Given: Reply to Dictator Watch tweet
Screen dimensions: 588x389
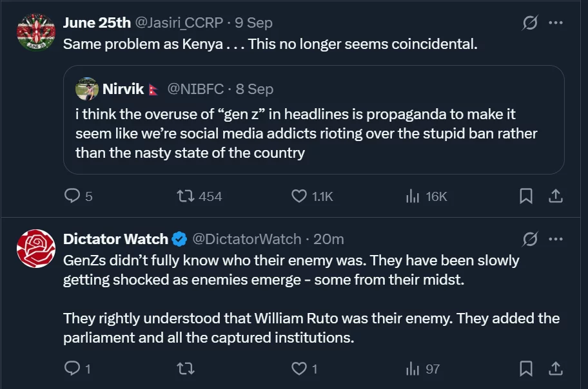Looking at the screenshot, I should (72, 369).
